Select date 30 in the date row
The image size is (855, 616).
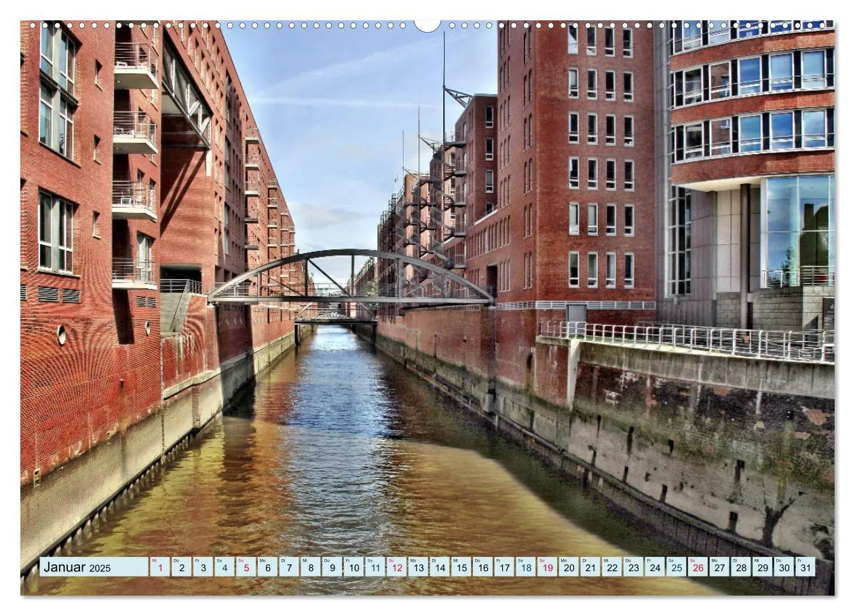pos(784,567)
